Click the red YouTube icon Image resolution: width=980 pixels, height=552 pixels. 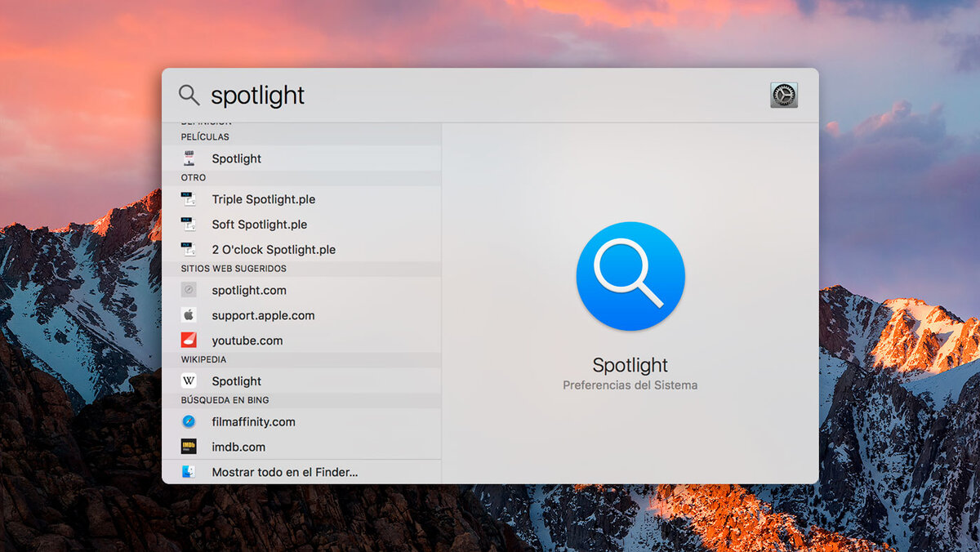(189, 341)
